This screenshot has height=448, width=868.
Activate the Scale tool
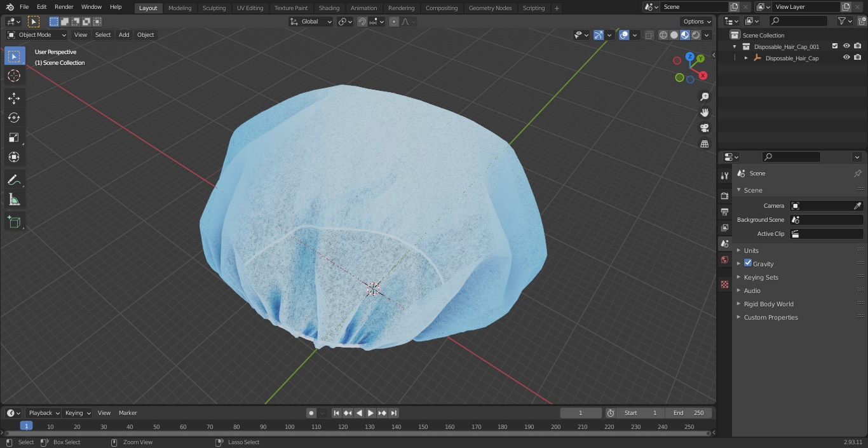[14, 137]
